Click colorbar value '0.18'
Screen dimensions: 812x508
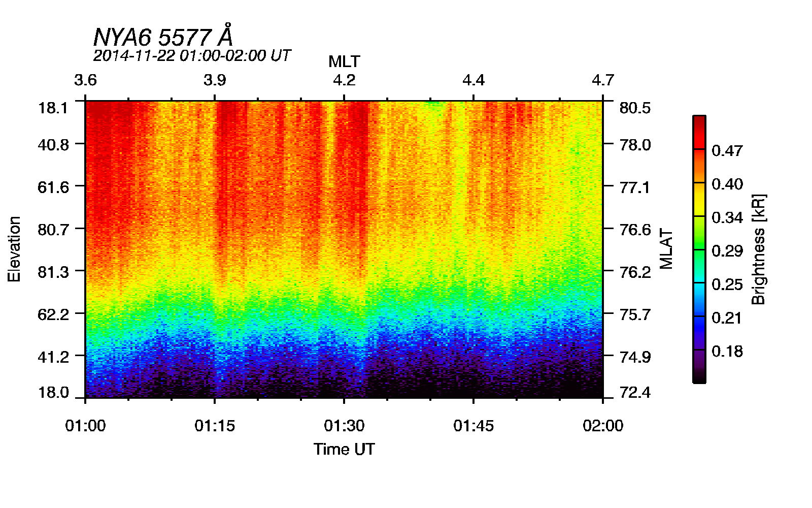[x=727, y=352]
